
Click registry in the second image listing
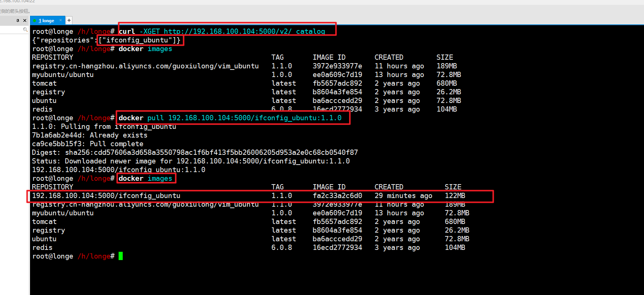[48, 230]
